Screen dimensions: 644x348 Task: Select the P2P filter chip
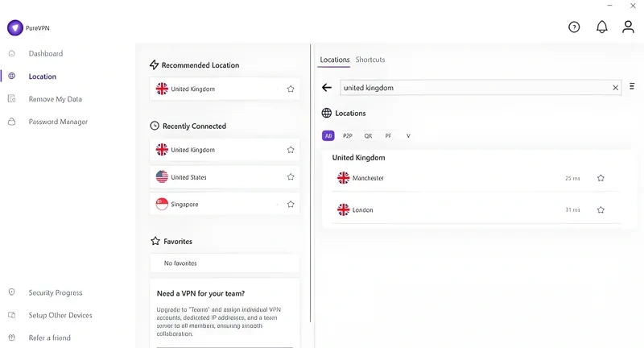tap(348, 135)
